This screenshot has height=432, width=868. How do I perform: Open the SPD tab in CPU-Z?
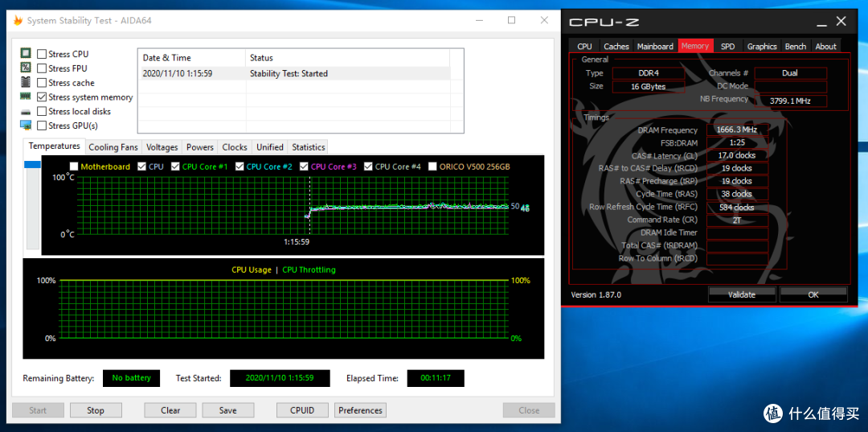pyautogui.click(x=728, y=47)
